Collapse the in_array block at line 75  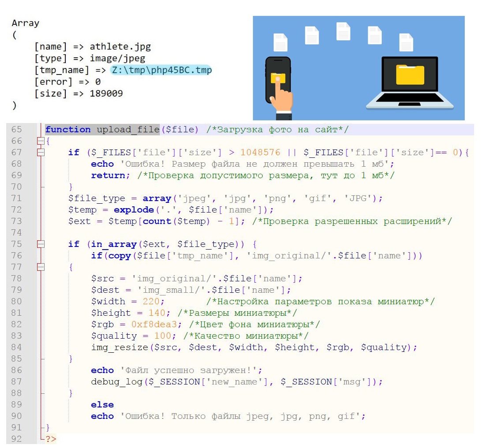(41, 244)
